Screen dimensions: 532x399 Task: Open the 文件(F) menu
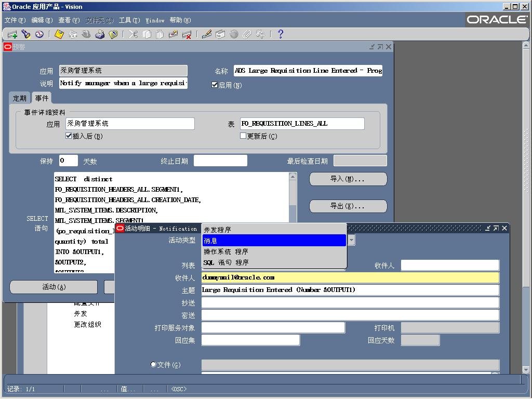tap(15, 20)
